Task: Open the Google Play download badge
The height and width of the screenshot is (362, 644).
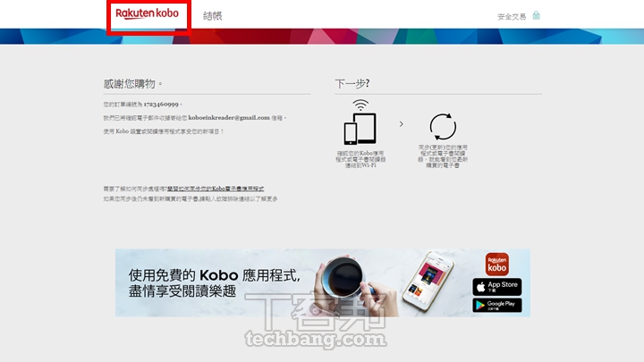Action: 497,305
